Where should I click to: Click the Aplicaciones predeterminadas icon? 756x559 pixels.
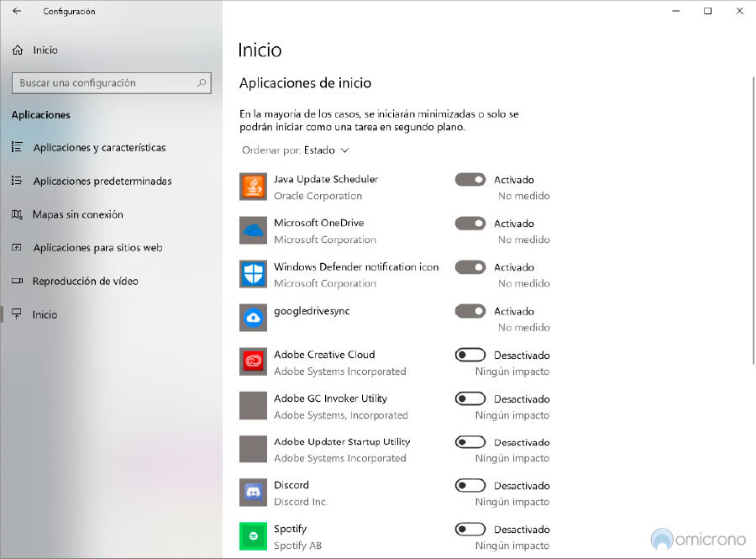pos(17,181)
